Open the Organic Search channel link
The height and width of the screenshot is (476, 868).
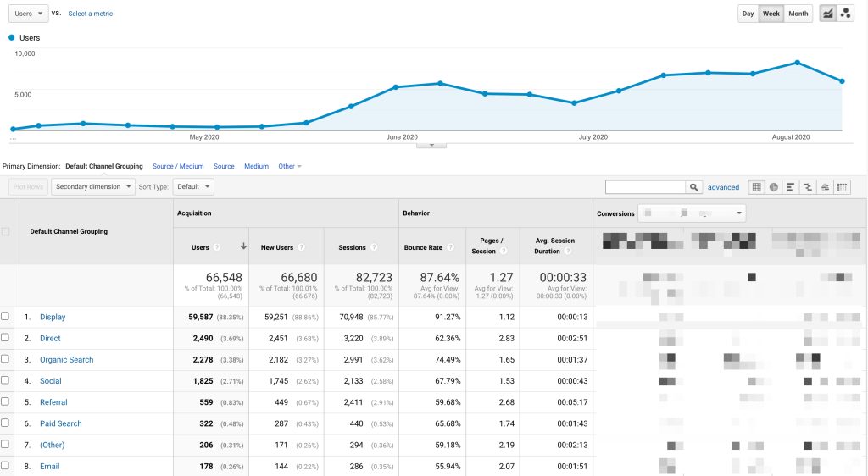pyautogui.click(x=66, y=359)
